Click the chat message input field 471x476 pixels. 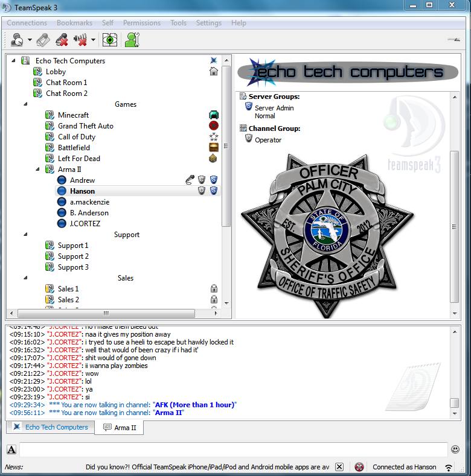(233, 449)
